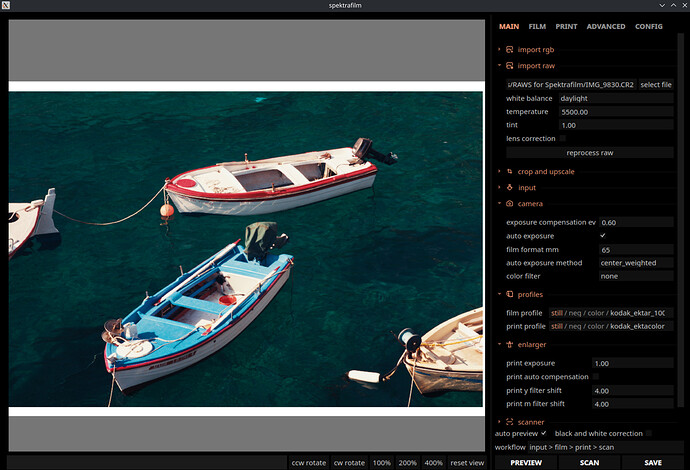Screen dimensions: 690x470
Task: Click the scanner section icon
Action: [x=510, y=422]
